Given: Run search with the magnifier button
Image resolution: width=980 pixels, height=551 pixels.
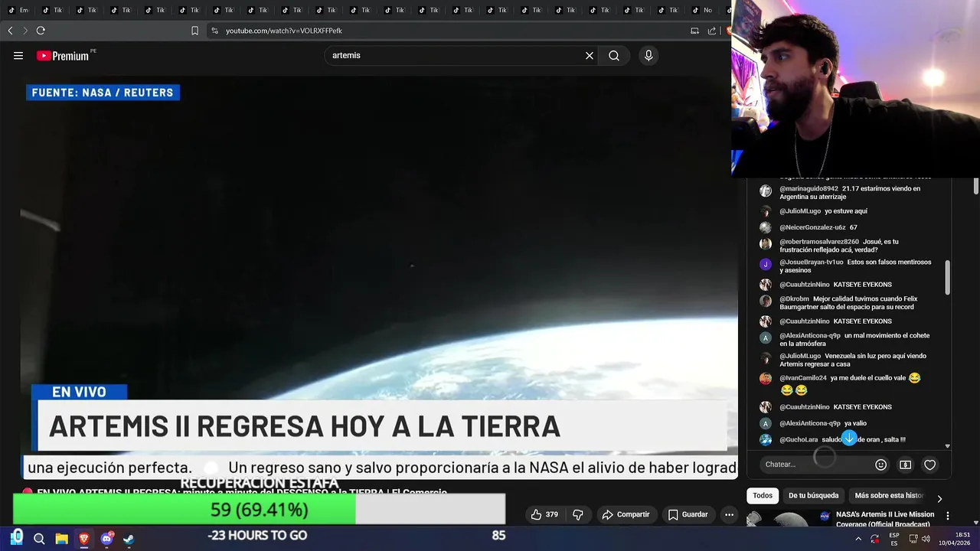Looking at the screenshot, I should [614, 56].
